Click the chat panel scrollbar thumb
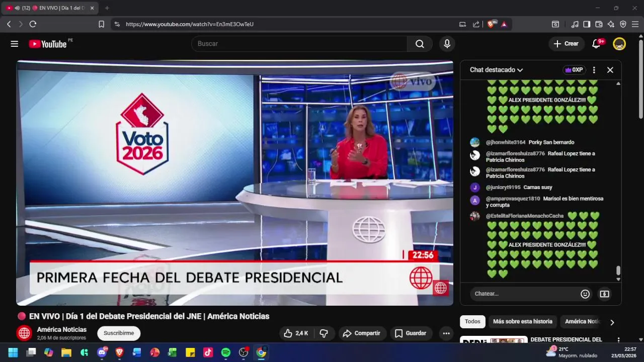This screenshot has width=644, height=362. pyautogui.click(x=618, y=270)
